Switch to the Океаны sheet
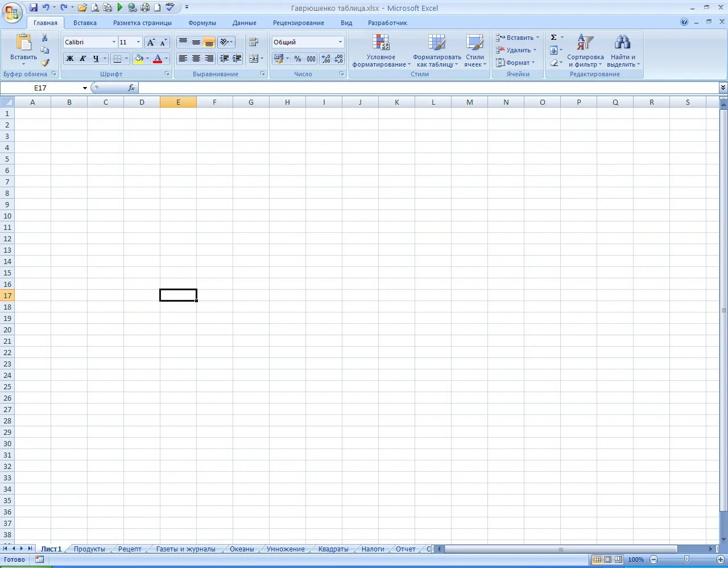Viewport: 728px width, 568px height. click(x=242, y=549)
